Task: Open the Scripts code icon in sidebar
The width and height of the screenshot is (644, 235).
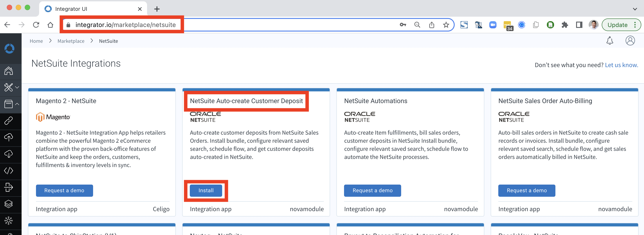Action: coord(9,171)
